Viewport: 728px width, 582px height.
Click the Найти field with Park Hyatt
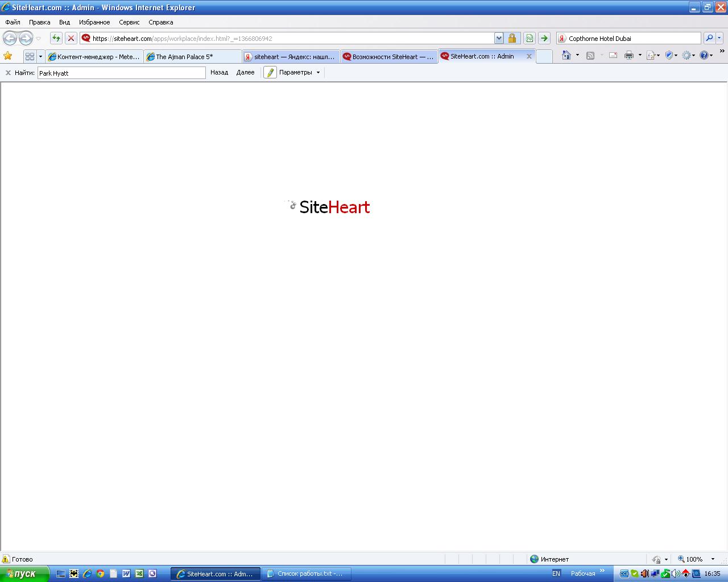coord(121,73)
